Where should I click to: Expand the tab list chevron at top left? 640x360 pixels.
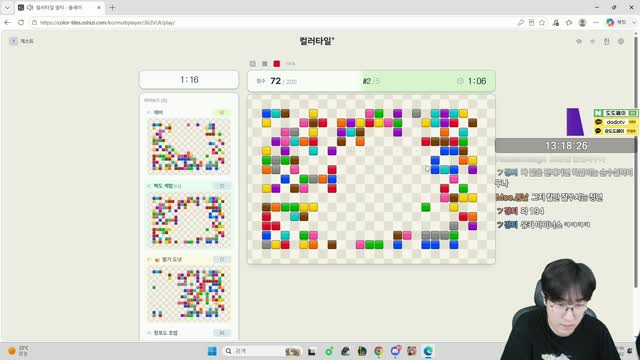coord(7,7)
